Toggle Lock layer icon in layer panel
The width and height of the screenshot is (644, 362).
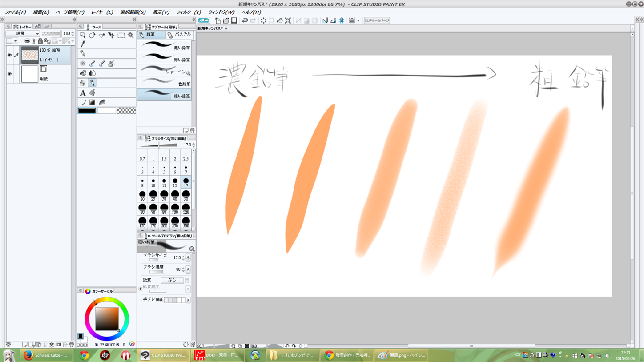click(x=40, y=41)
